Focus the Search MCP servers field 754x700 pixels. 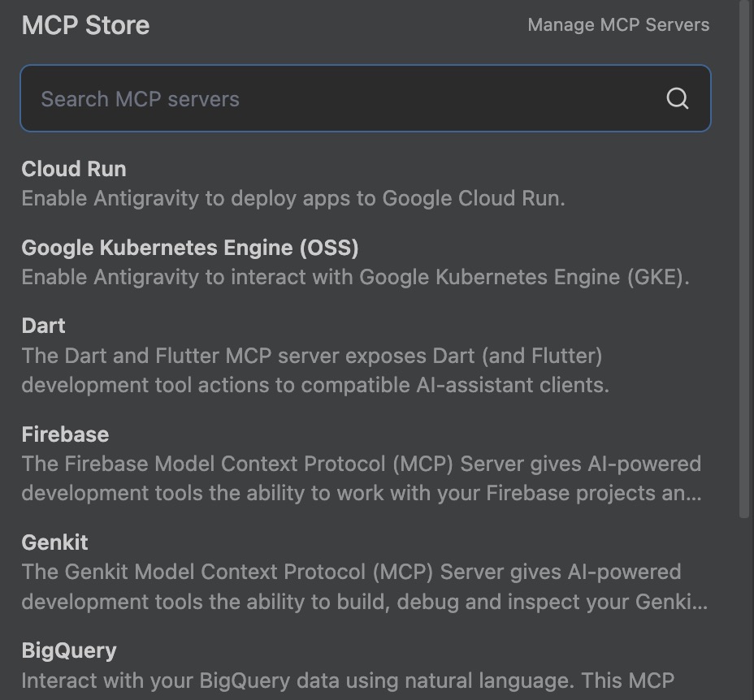tap(366, 98)
